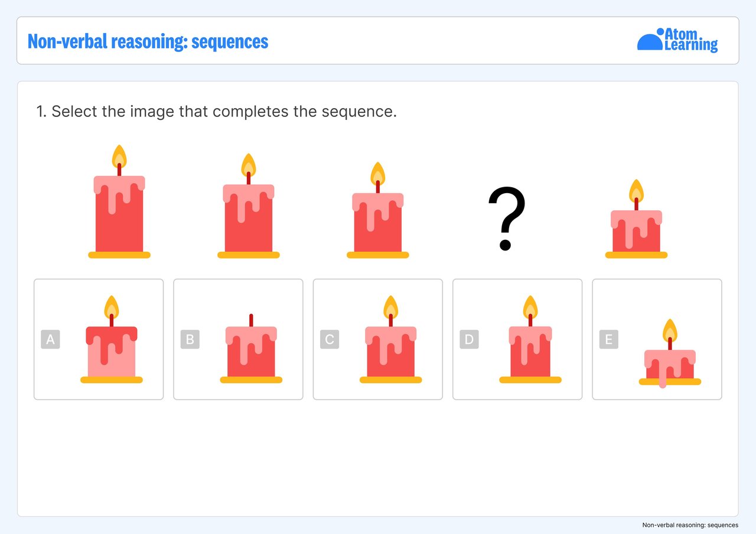Click the grey letter D label
This screenshot has width=756, height=534.
point(469,340)
